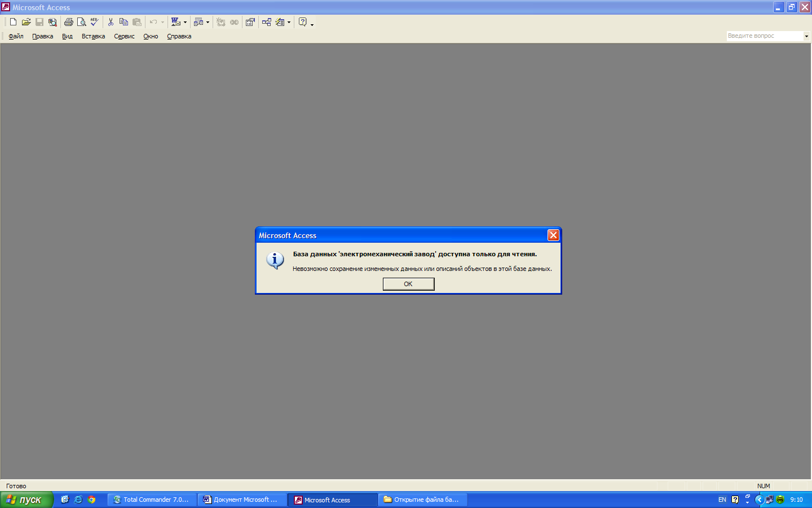Expand the help question box dropdown arrow
The height and width of the screenshot is (508, 812).
[x=806, y=36]
